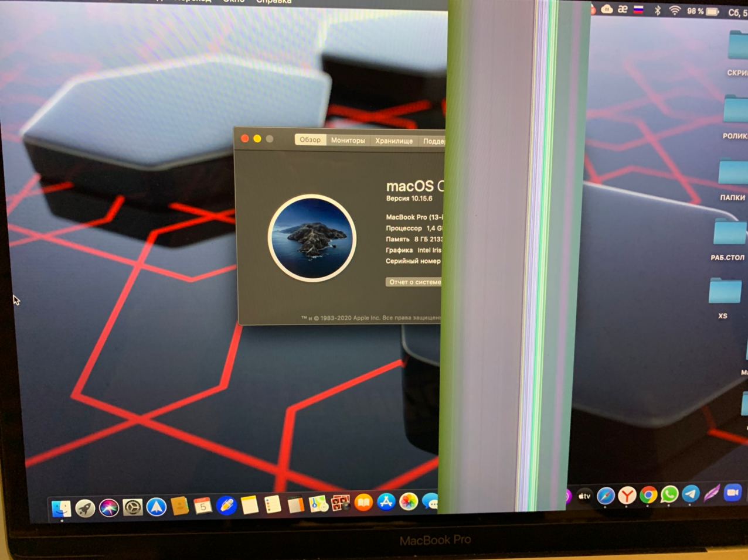Open the yellow Notes app in Dock
Image resolution: width=748 pixels, height=560 pixels.
250,504
